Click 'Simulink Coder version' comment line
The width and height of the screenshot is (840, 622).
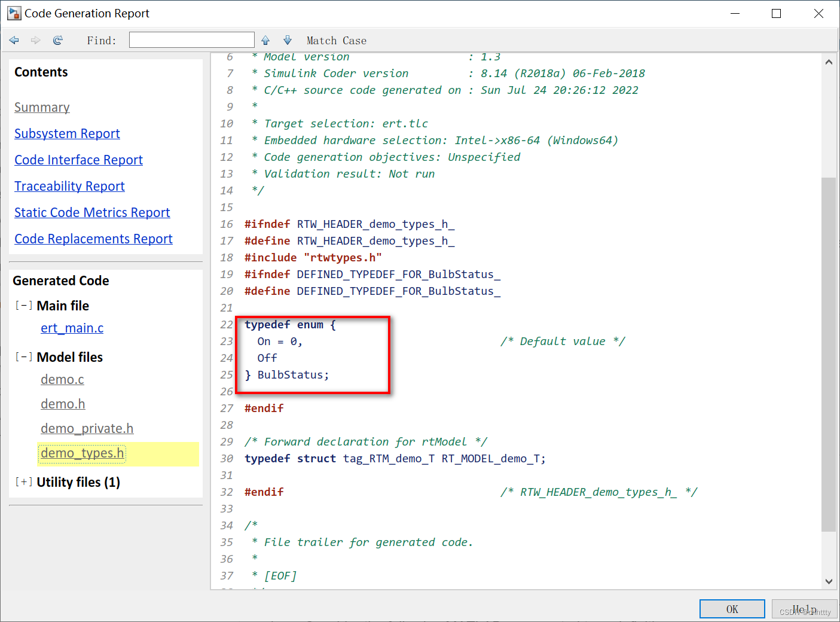tap(448, 74)
